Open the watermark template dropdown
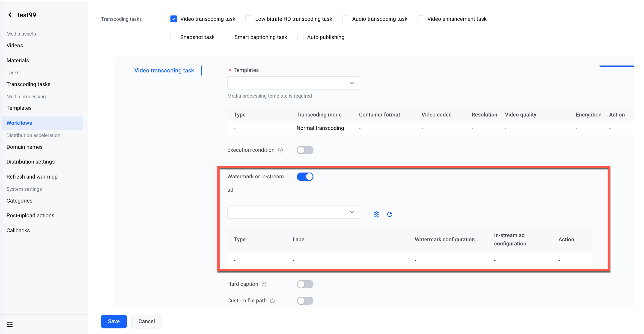 tap(293, 212)
